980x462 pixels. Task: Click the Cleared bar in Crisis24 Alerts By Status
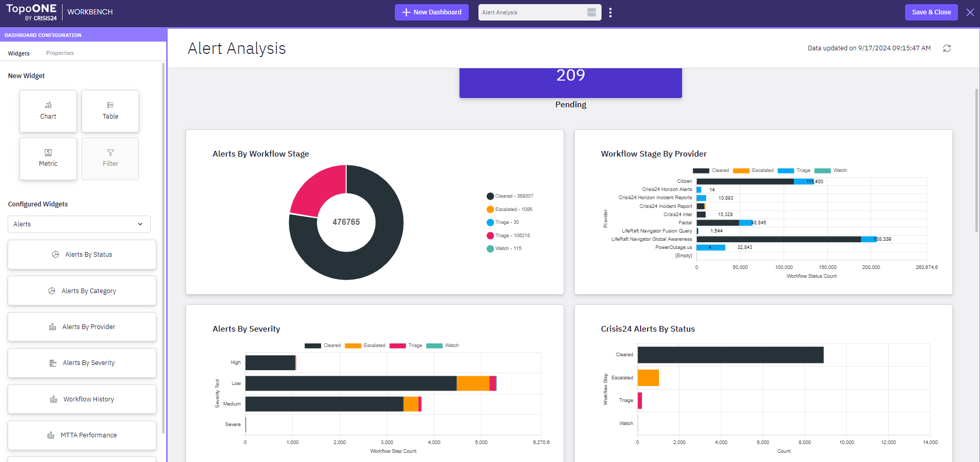point(730,355)
